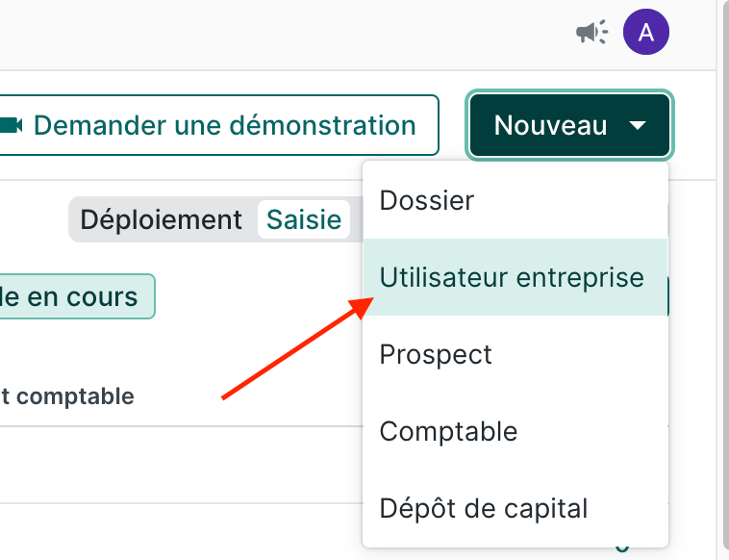729x560 pixels.
Task: Switch to the Déploiement mode
Action: point(161,219)
